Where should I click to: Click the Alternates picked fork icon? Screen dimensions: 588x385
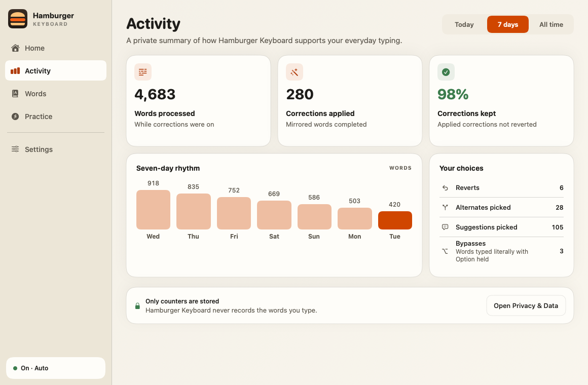[x=445, y=207]
